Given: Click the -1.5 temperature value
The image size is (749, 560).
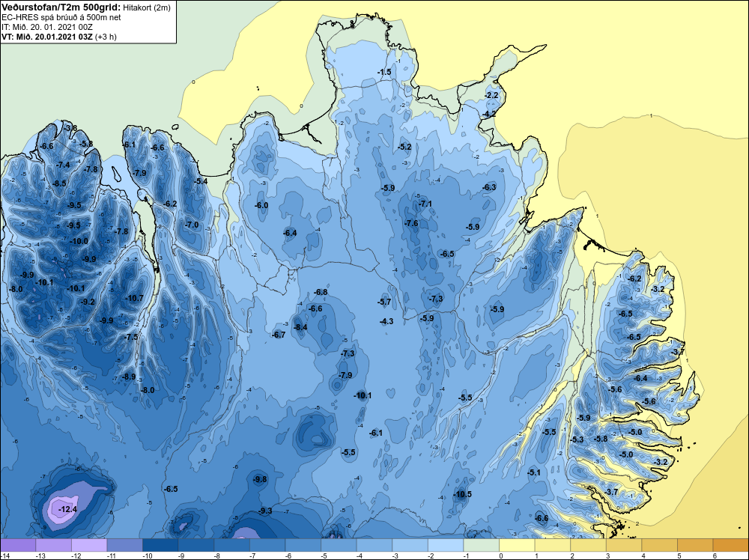Looking at the screenshot, I should click(x=384, y=72).
